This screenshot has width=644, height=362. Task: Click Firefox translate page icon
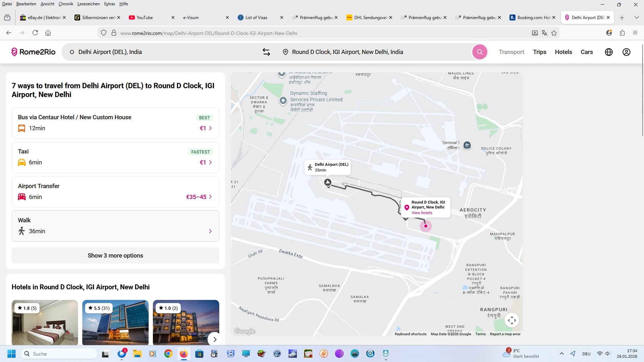tap(544, 33)
